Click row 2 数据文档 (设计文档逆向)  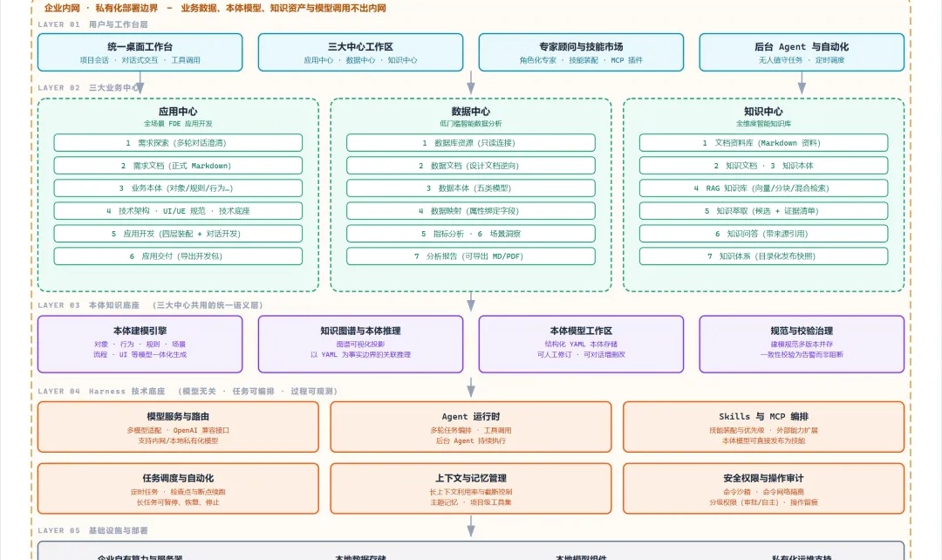coord(470,165)
